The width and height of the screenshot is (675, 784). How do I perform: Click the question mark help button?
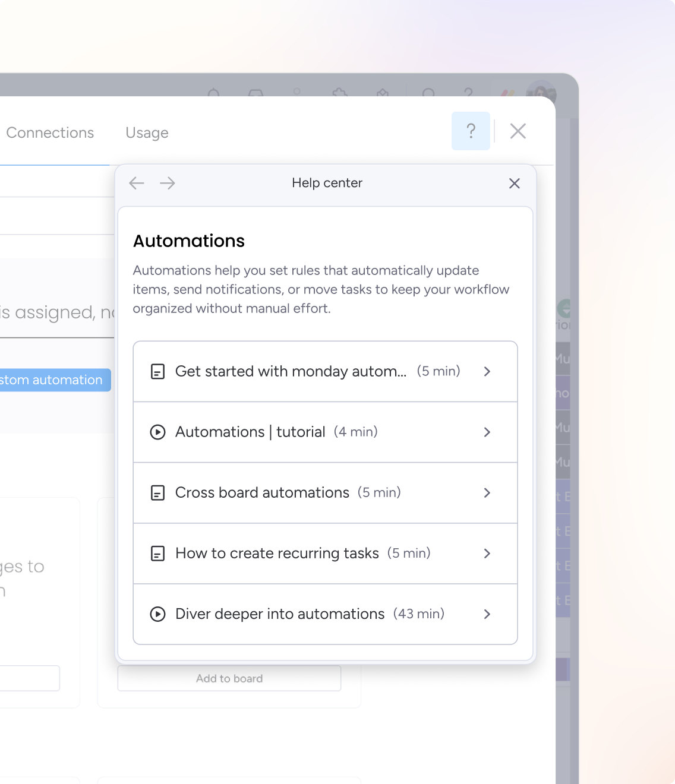click(471, 131)
